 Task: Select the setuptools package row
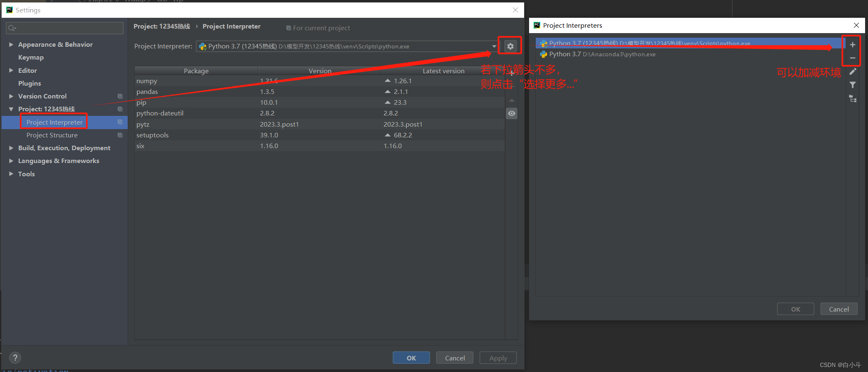pos(320,135)
